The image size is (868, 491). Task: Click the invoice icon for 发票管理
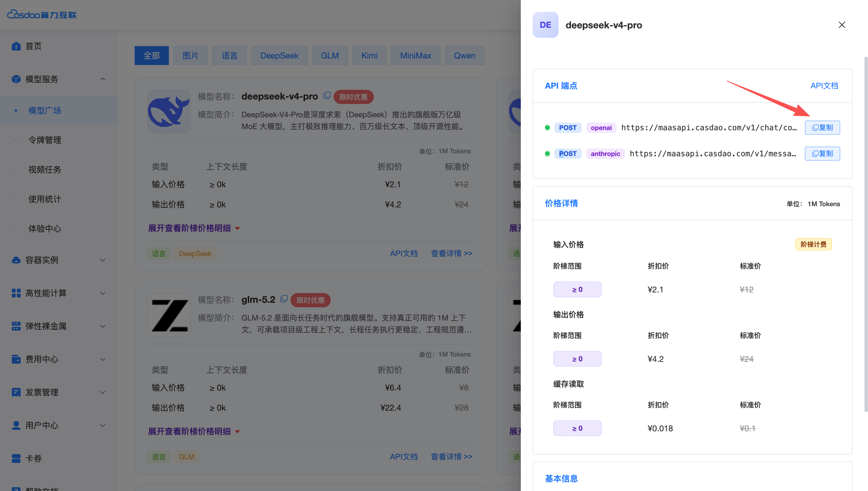[x=16, y=392]
